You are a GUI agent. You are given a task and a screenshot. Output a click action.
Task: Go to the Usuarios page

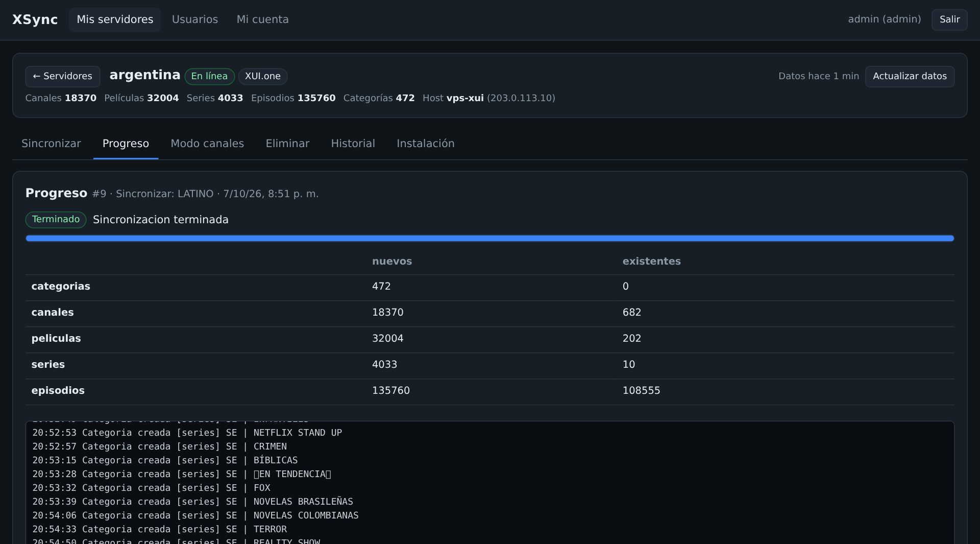coord(195,19)
